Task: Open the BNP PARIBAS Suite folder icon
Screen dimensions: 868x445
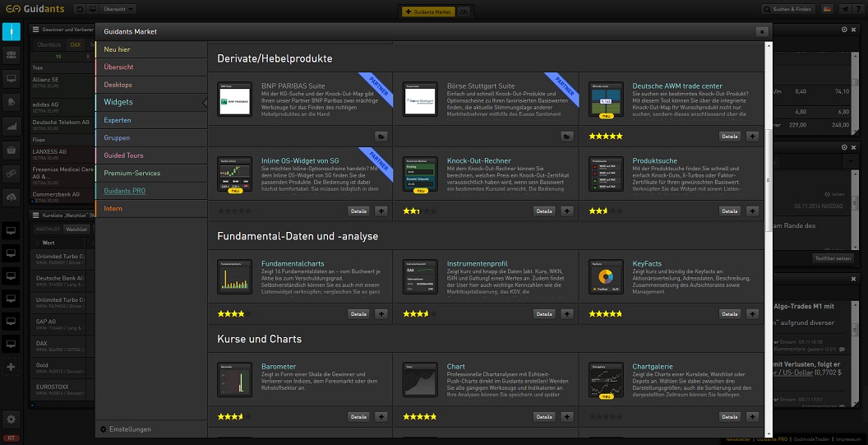Action: (x=381, y=137)
